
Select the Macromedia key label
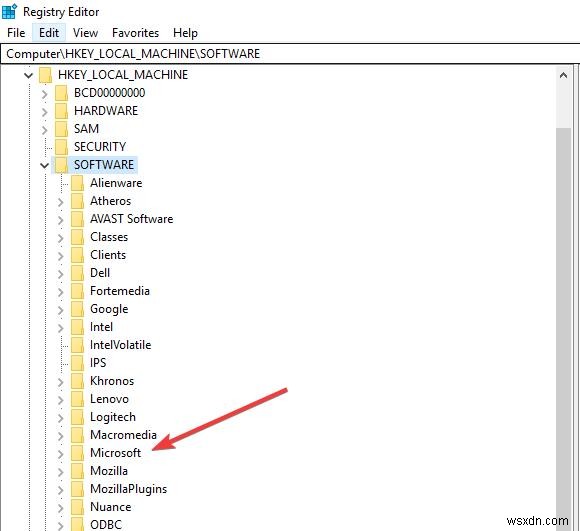point(123,435)
